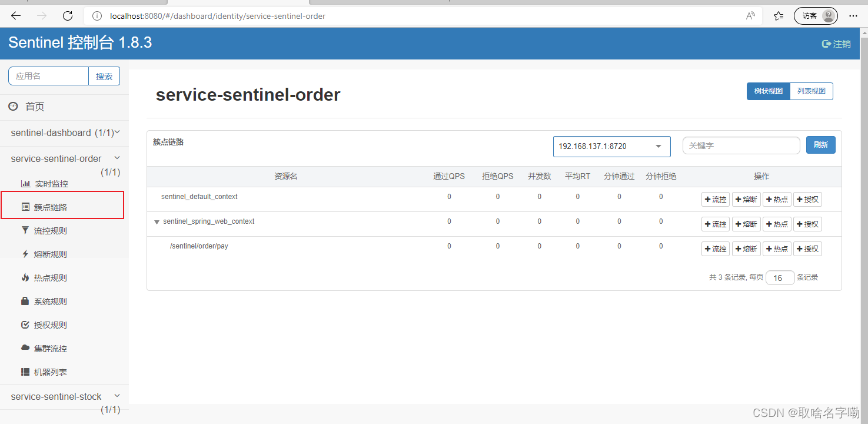Click the 机器列表 grid icon
The width and height of the screenshot is (868, 424).
pos(25,372)
